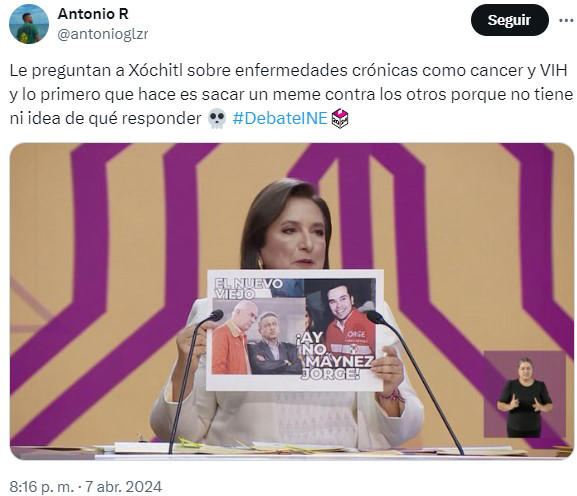The image size is (577, 496).
Task: Click the ballot box hashflag icon
Action: point(340,118)
